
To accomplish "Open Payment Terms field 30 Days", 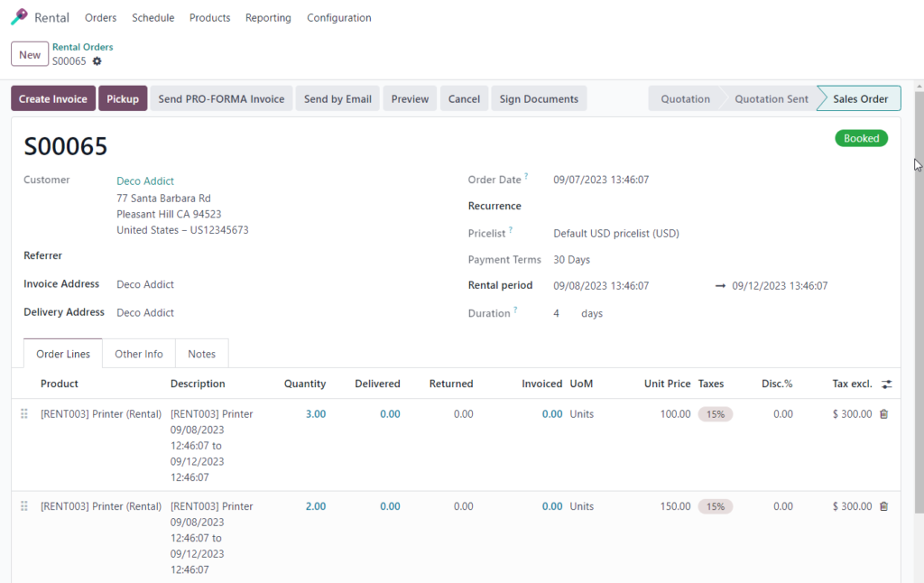I will (571, 259).
